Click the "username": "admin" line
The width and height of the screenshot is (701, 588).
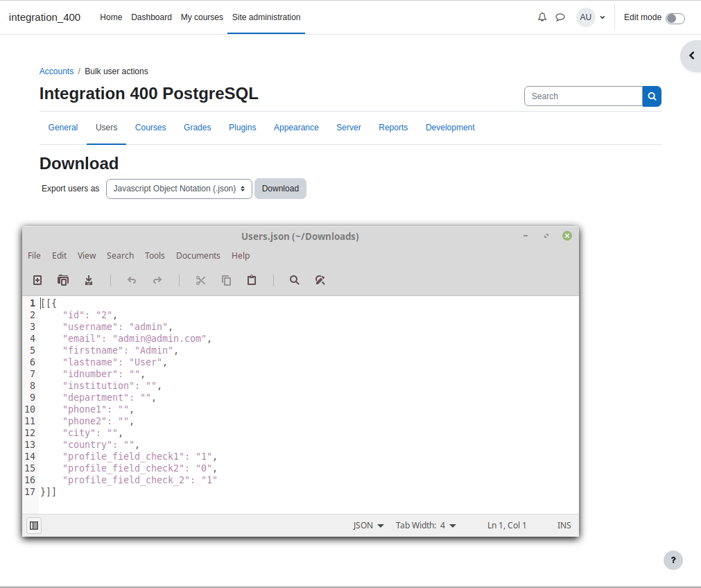point(117,327)
